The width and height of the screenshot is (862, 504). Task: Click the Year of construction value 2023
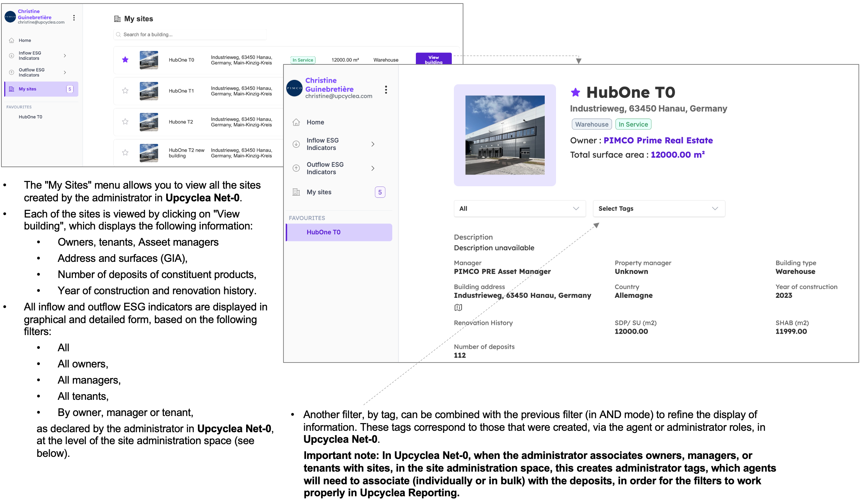[x=784, y=296]
